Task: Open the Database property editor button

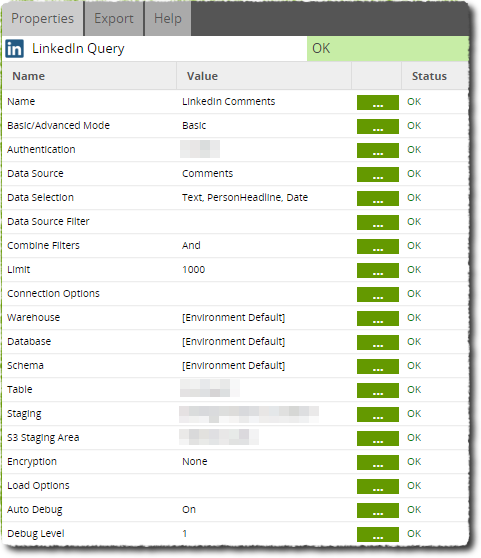Action: (x=378, y=342)
